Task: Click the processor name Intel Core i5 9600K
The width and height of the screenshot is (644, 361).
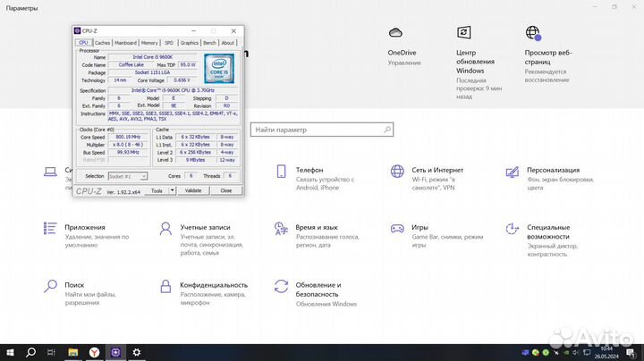Action: click(152, 57)
